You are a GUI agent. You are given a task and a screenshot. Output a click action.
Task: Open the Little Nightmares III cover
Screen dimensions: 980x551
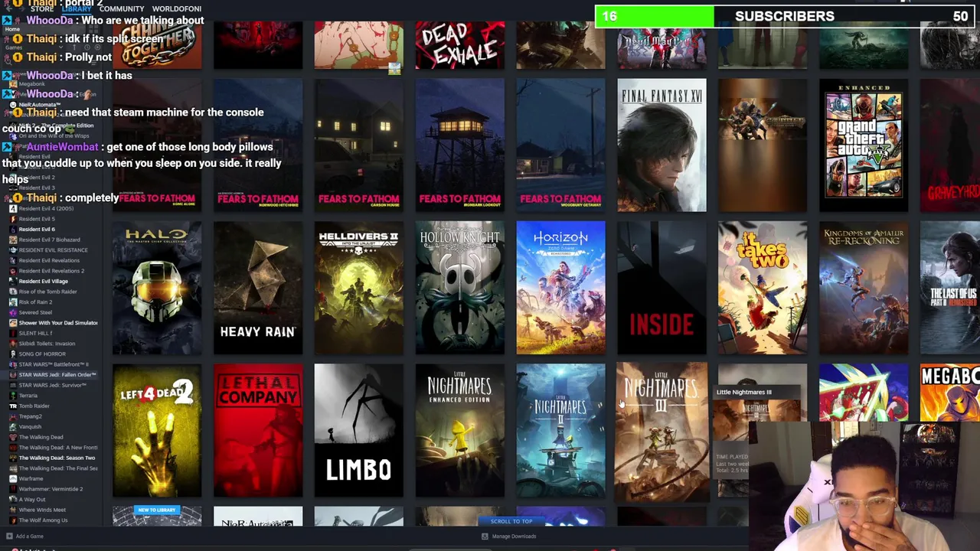click(x=662, y=432)
